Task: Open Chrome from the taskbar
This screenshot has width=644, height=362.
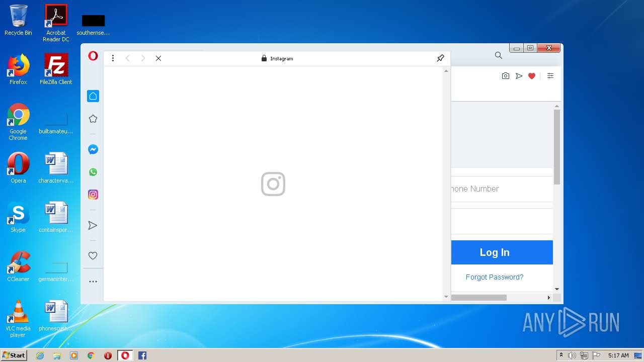Action: pos(91,355)
